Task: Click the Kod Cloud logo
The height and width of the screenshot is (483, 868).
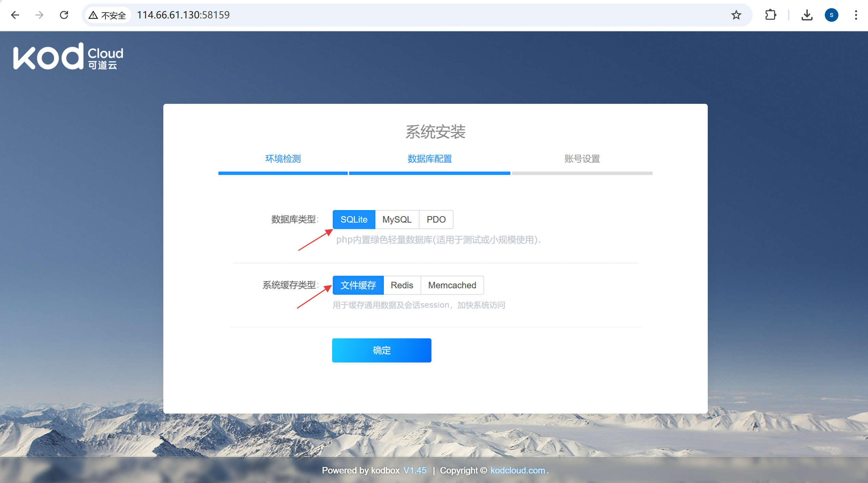Action: tap(68, 57)
